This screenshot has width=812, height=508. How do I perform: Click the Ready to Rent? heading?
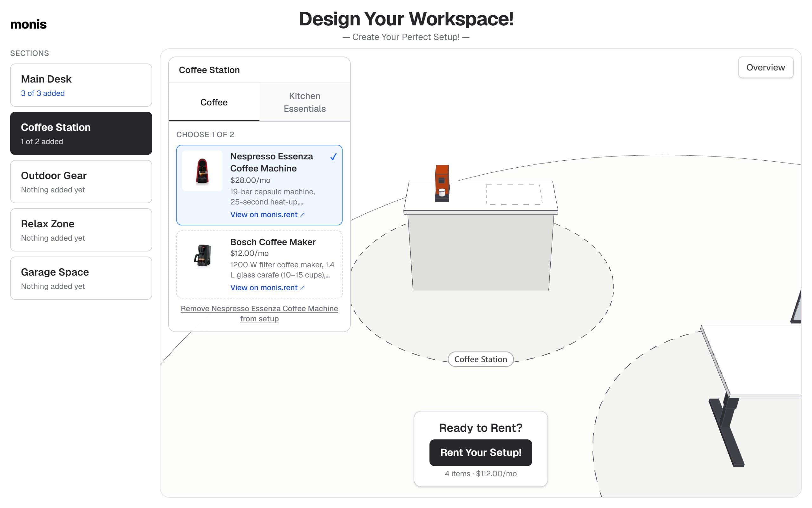pyautogui.click(x=481, y=428)
